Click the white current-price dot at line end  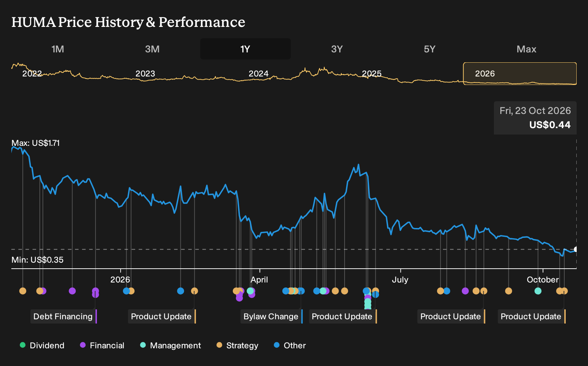(576, 250)
